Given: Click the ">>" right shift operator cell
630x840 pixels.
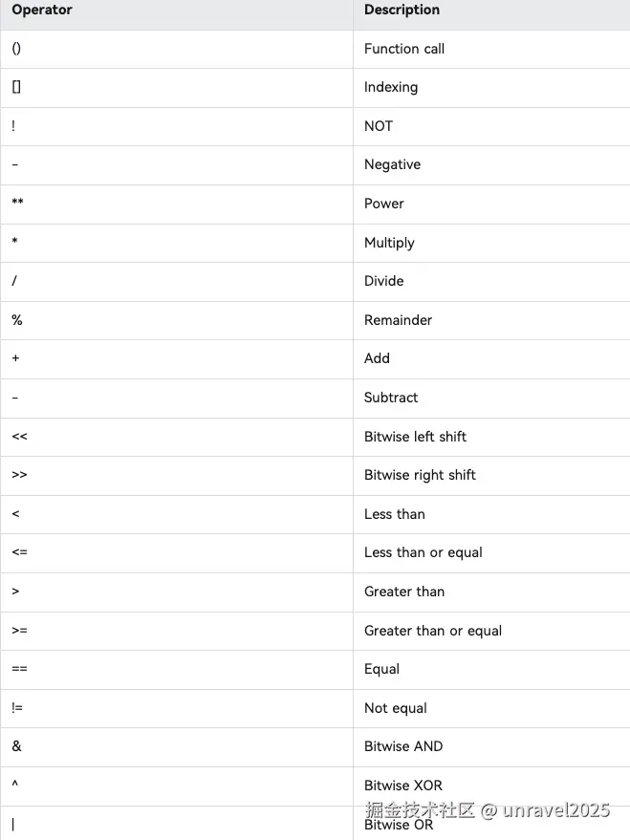Looking at the screenshot, I should click(x=19, y=475).
